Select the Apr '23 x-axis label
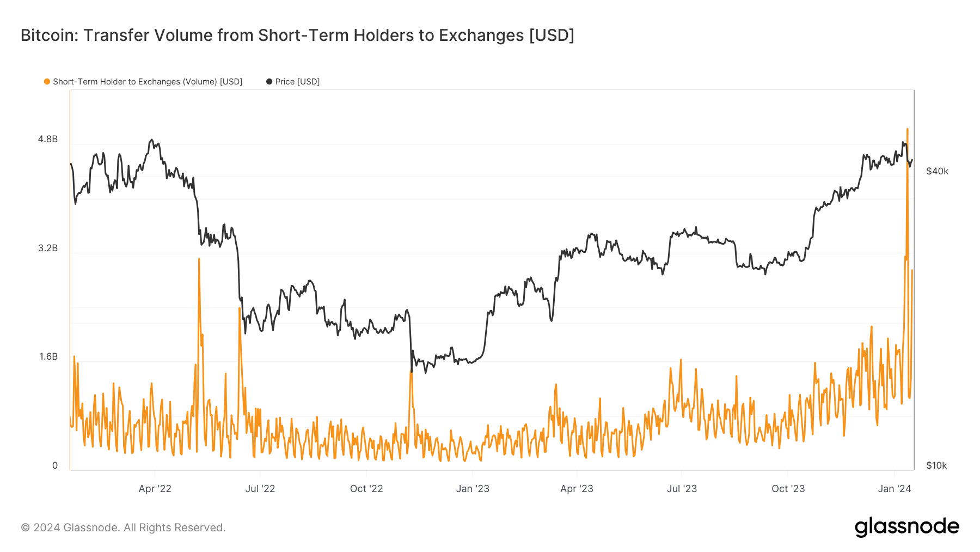 click(577, 489)
